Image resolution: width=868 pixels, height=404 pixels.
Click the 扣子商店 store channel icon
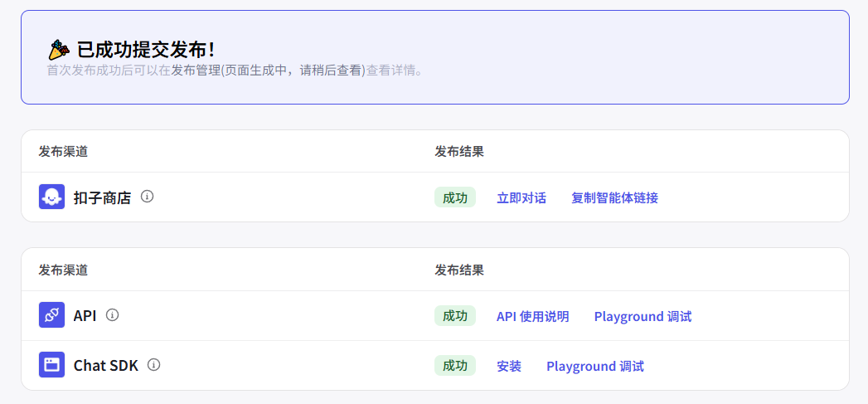click(51, 197)
